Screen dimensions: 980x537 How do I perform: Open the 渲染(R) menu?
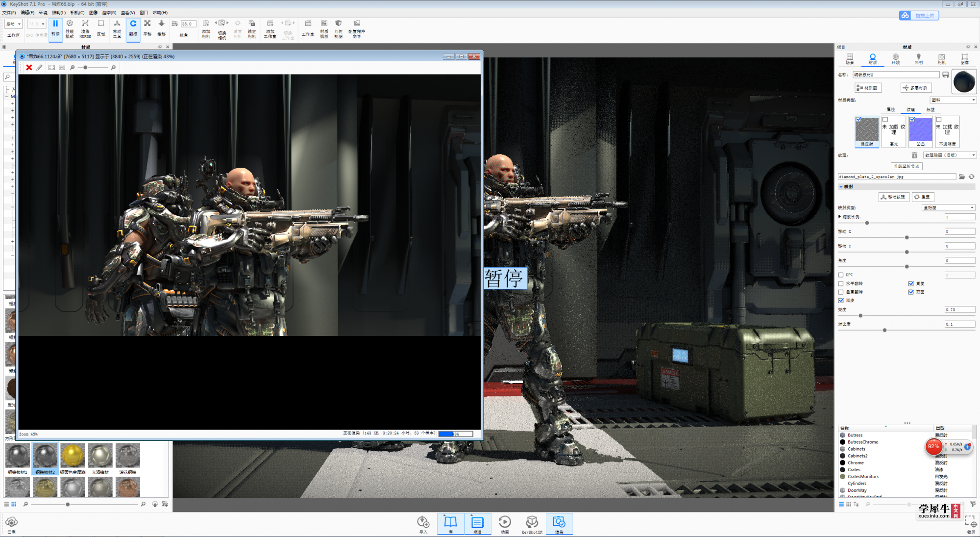click(x=109, y=13)
